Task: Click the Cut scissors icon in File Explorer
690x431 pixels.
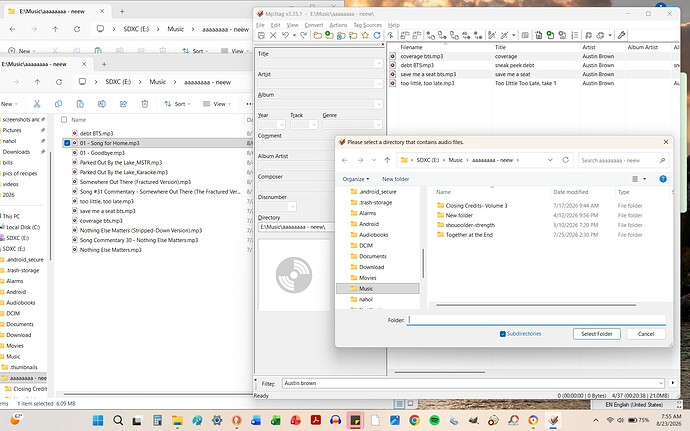Action: click(37, 104)
